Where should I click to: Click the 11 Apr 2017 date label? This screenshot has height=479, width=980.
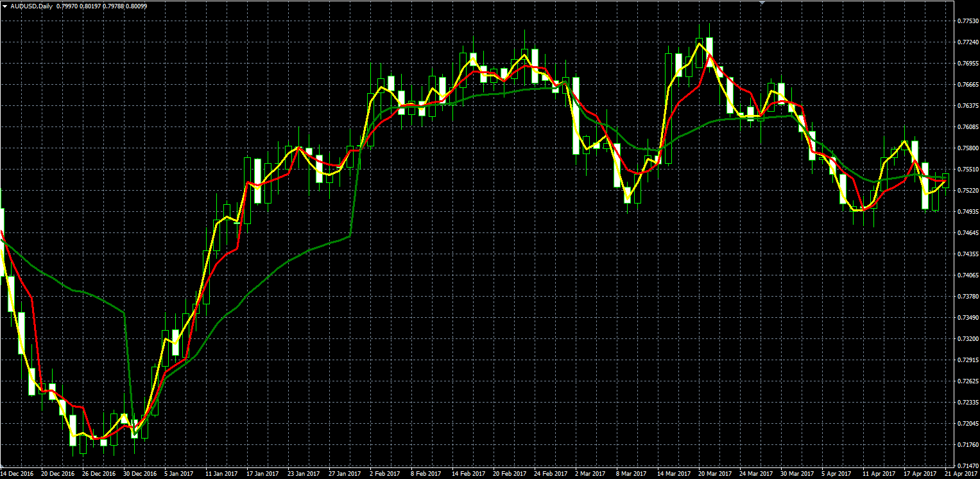pyautogui.click(x=879, y=474)
